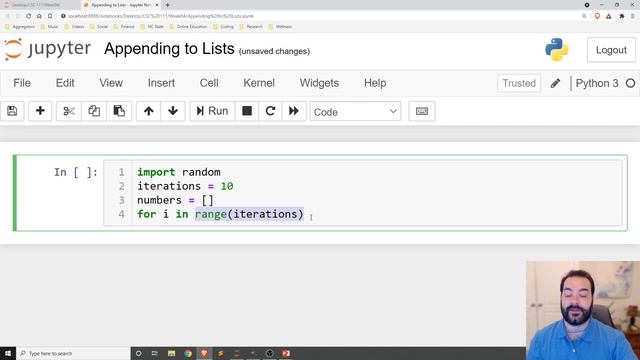This screenshot has width=640, height=360.
Task: Reload the page in the browser
Action: pos(28,16)
